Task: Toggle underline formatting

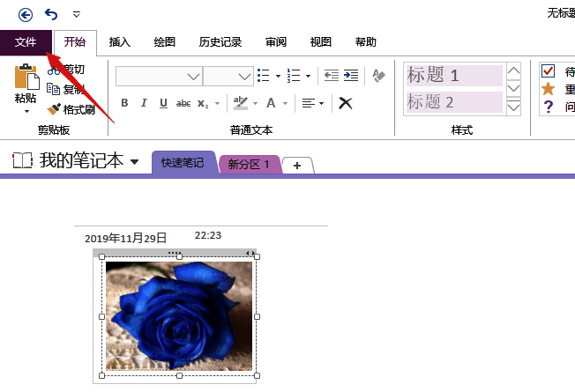Action: (163, 103)
